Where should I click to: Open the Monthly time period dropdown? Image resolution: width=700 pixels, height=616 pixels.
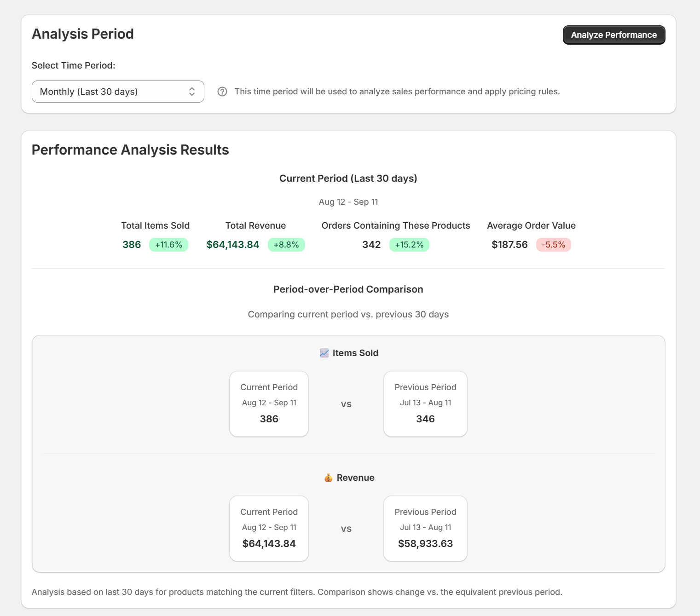(118, 92)
